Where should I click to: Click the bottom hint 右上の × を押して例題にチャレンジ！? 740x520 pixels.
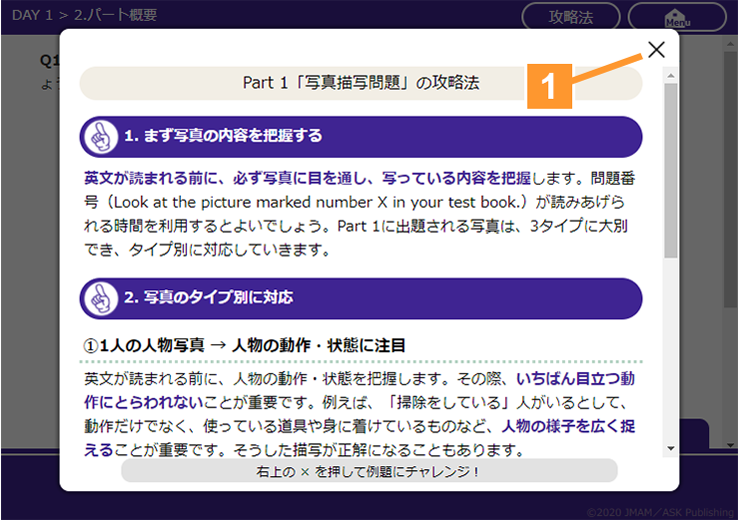click(x=369, y=470)
